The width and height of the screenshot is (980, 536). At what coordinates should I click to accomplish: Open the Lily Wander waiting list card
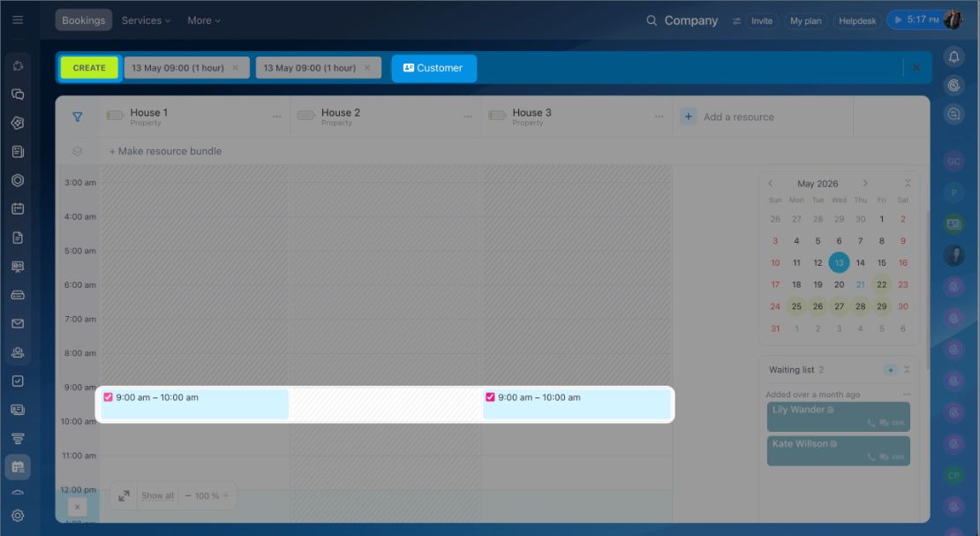point(838,417)
